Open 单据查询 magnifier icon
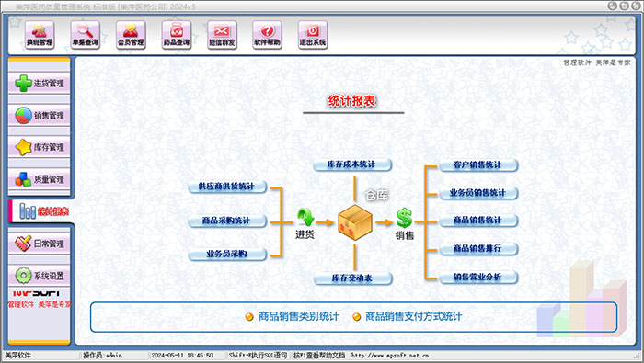 [85, 35]
